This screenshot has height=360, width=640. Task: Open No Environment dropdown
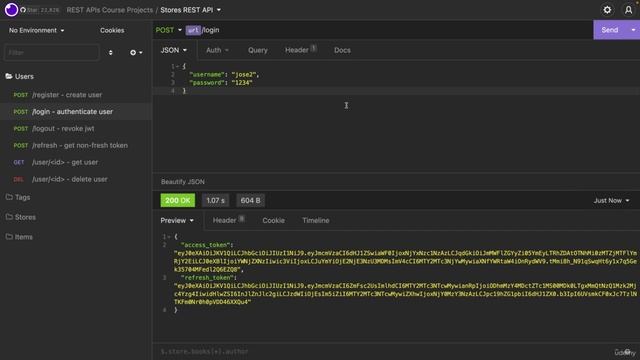37,30
